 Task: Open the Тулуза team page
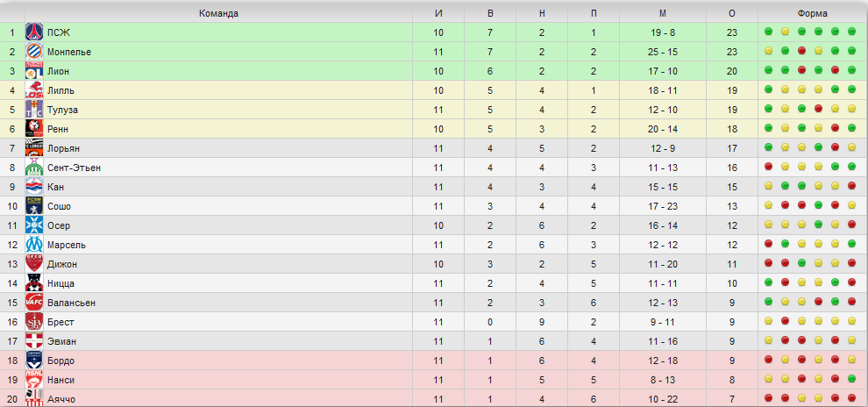pyautogui.click(x=62, y=110)
